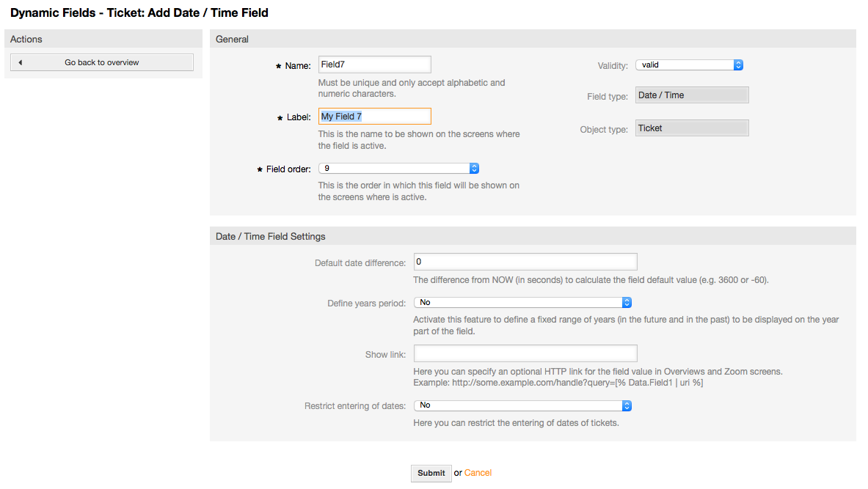This screenshot has width=868, height=489.
Task: Open Restrict entering of dates dropdown
Action: tap(522, 405)
